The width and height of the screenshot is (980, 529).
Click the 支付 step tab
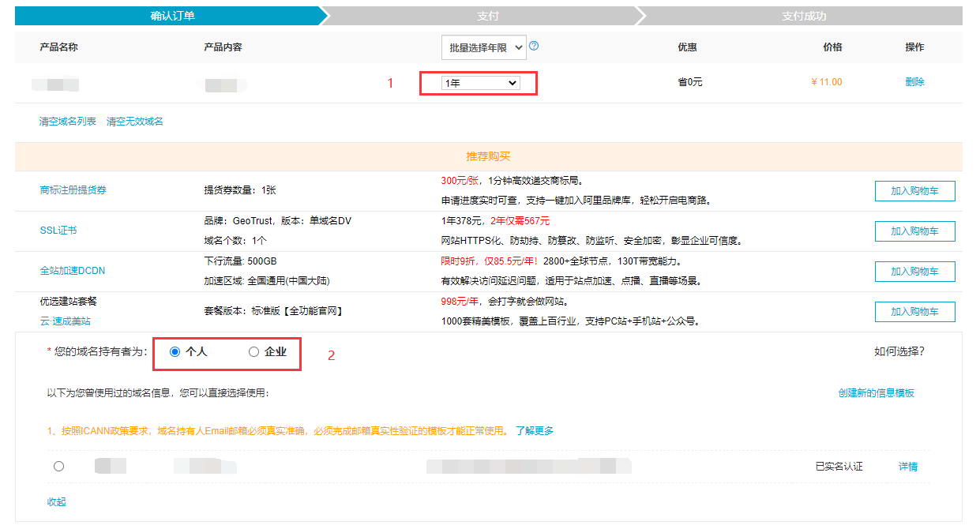[488, 16]
